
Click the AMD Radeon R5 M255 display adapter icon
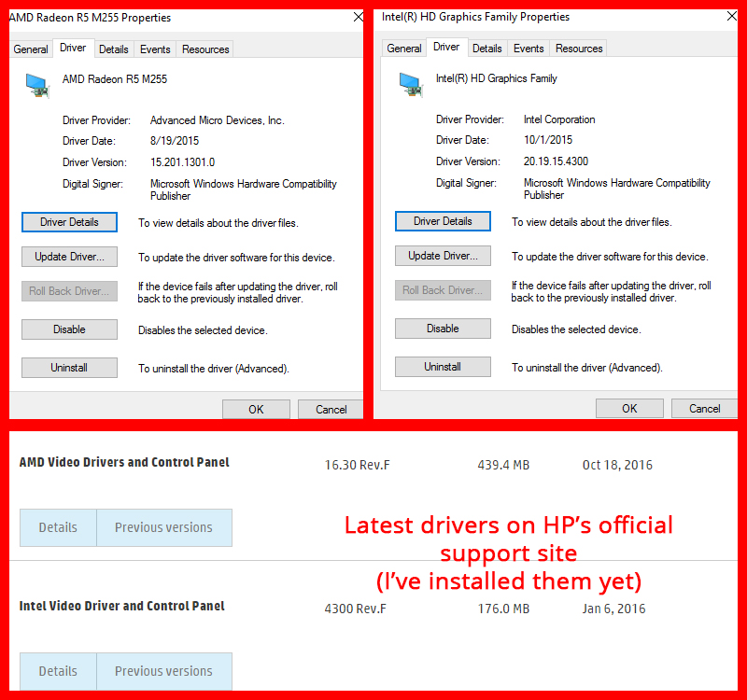tap(37, 86)
